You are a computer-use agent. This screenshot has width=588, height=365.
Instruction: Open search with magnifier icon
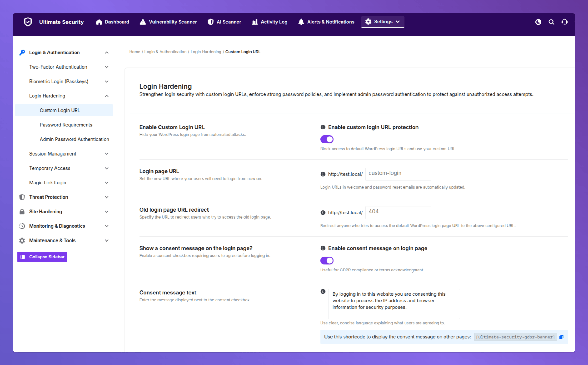click(551, 22)
